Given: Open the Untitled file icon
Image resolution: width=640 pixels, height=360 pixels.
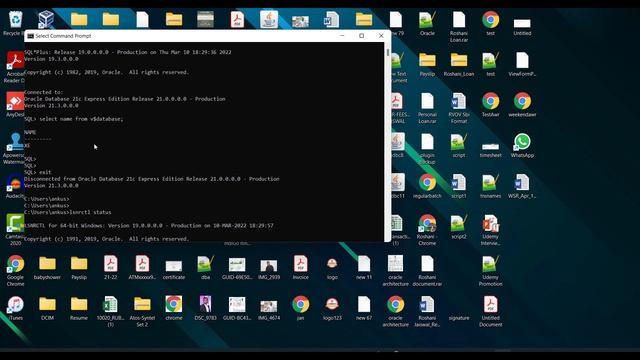Looking at the screenshot, I should (x=522, y=25).
